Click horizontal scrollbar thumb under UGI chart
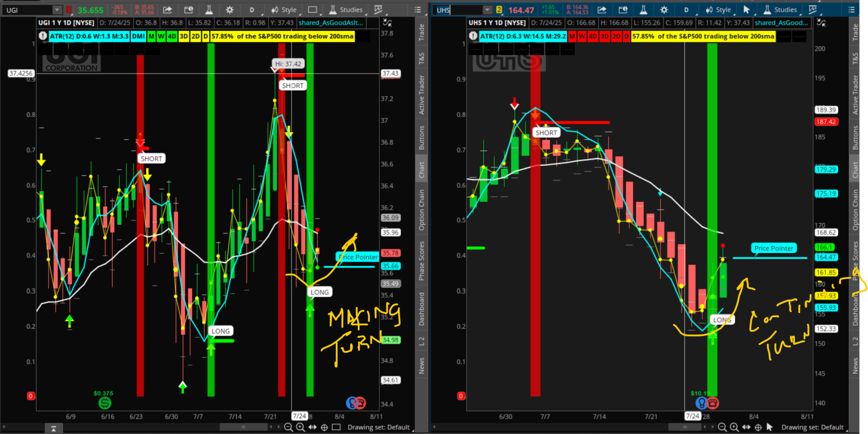This screenshot has height=434, width=868. 243,427
